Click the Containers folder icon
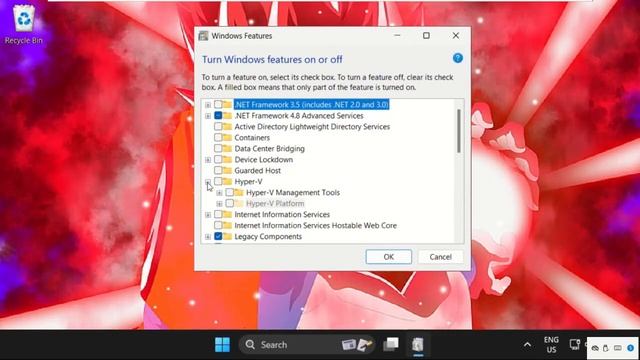The image size is (640, 360). [x=227, y=138]
